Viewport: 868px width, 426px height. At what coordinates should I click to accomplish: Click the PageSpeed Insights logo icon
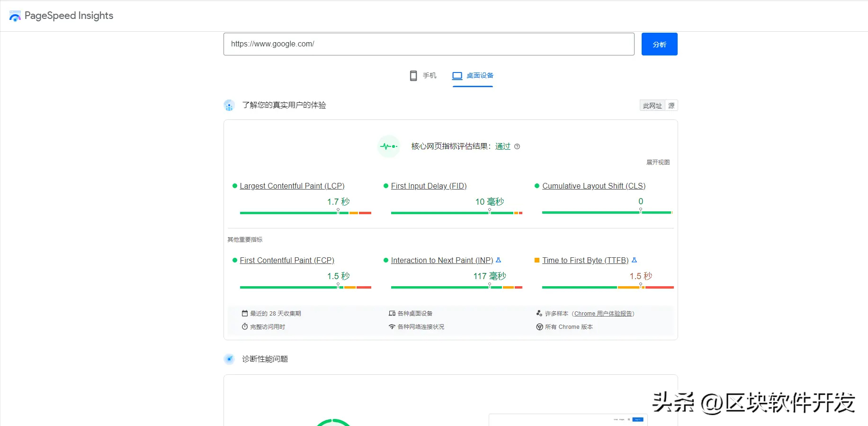pyautogui.click(x=15, y=16)
